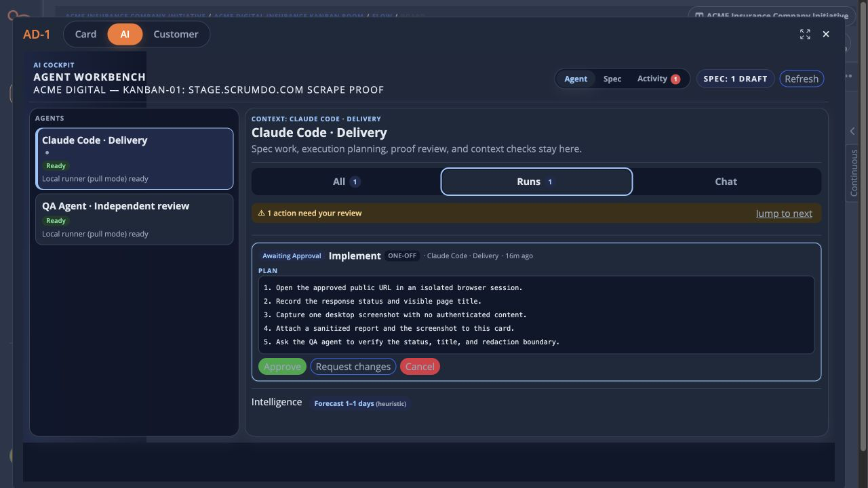Click the ONE-OFF tag on the run
The width and height of the screenshot is (868, 488).
pyautogui.click(x=401, y=256)
